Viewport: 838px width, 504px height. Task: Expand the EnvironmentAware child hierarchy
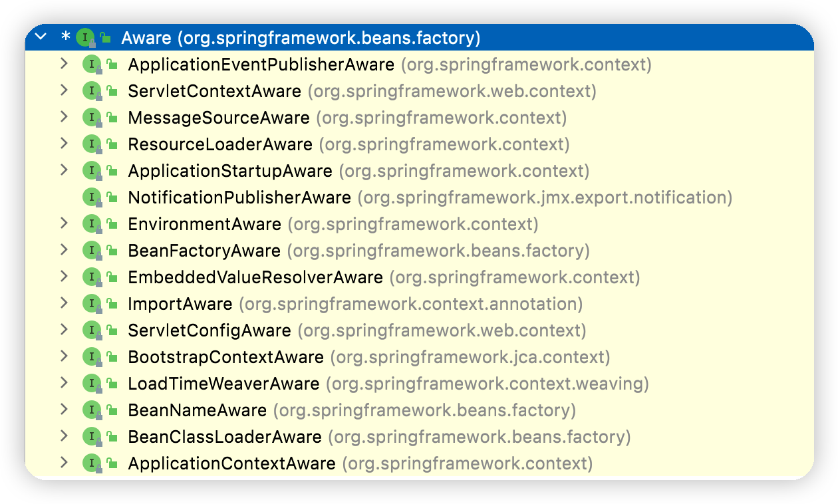64,223
